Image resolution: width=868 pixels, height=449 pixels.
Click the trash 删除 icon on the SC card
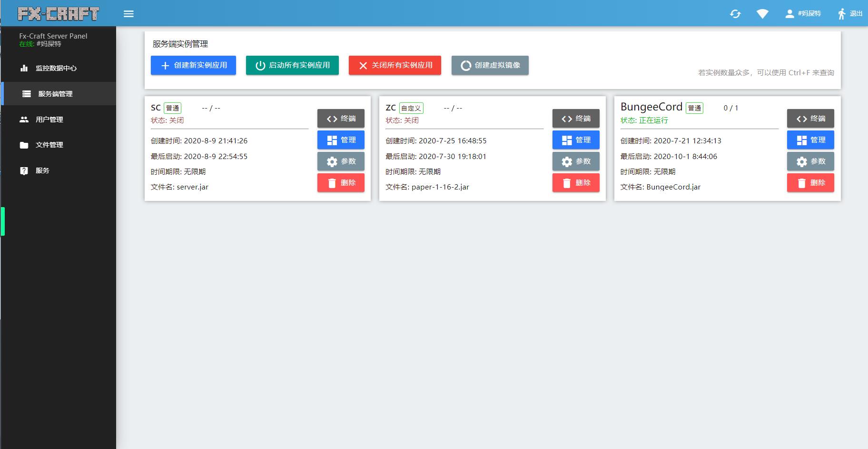tap(331, 182)
